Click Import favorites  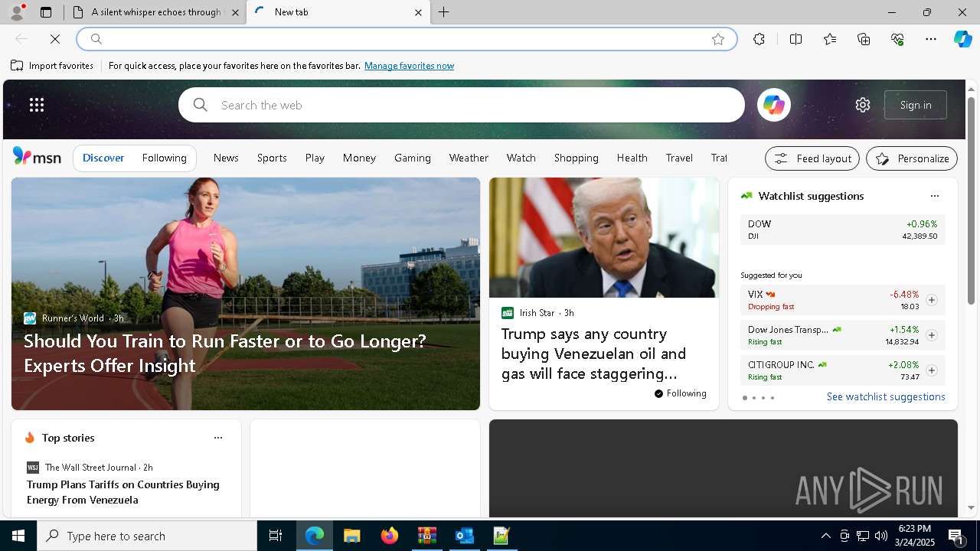[x=52, y=66]
